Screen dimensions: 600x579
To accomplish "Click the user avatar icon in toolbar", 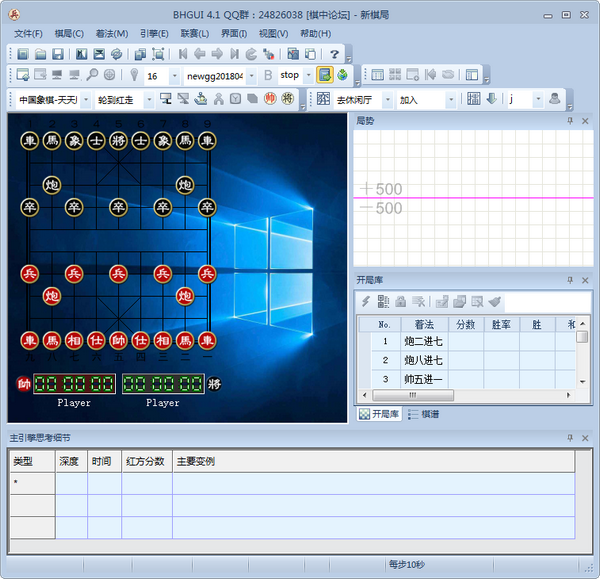I will tap(554, 99).
